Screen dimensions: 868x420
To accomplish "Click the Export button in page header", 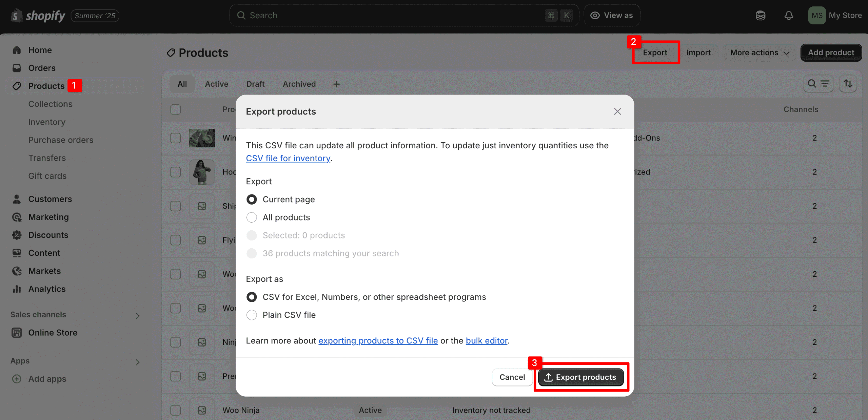I will tap(655, 52).
